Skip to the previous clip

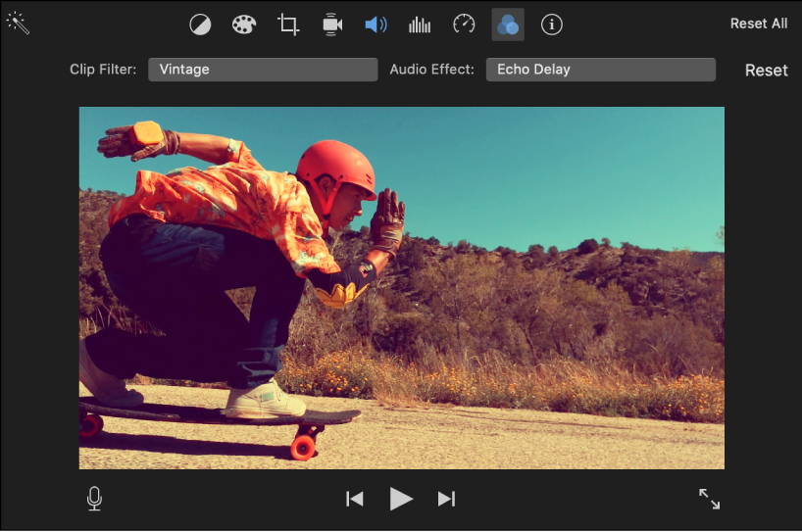[x=355, y=499]
